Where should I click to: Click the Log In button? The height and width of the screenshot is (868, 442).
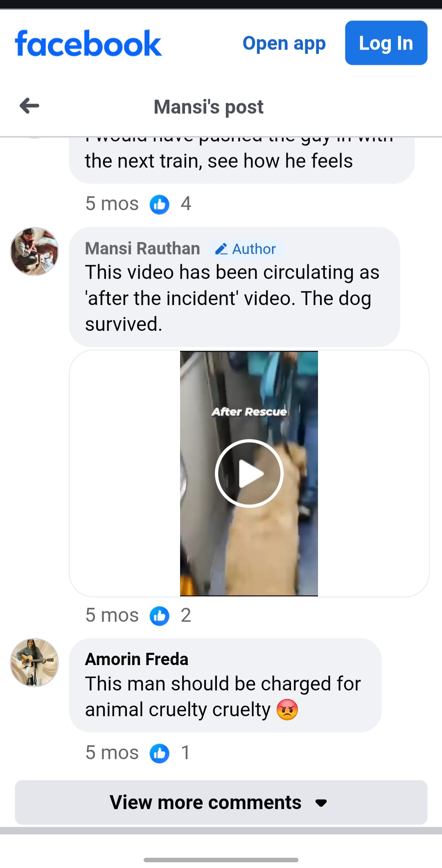point(386,43)
